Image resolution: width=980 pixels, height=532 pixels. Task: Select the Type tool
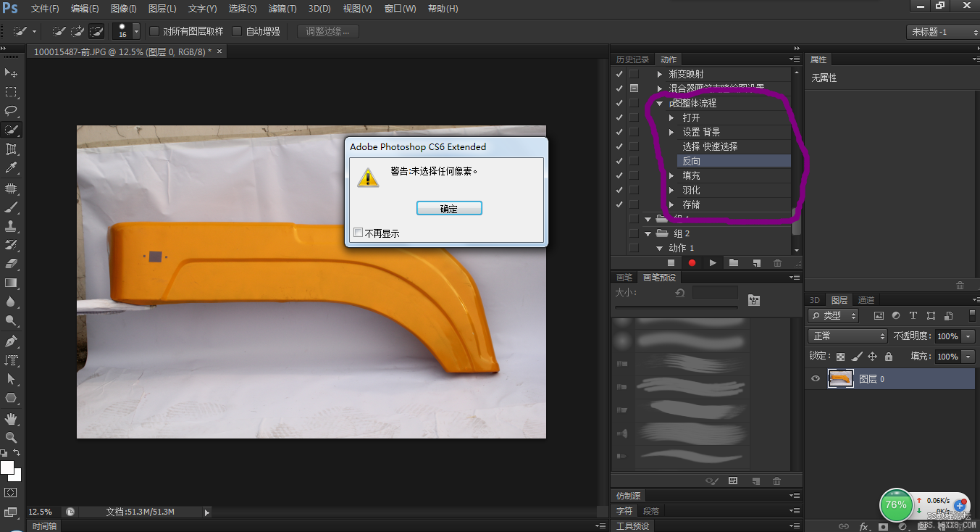(x=11, y=360)
